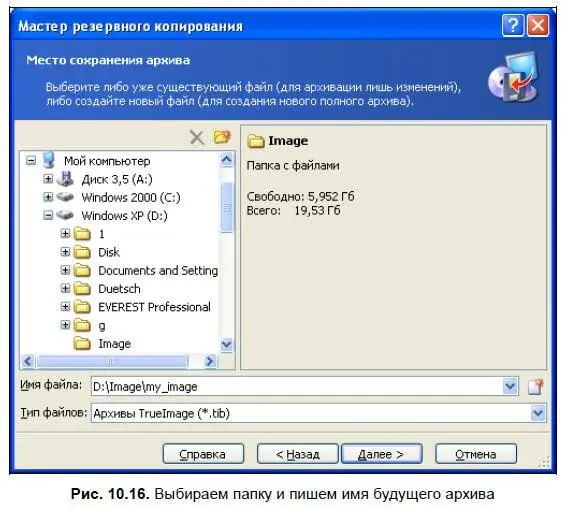
Task: Open the help question mark button
Action: click(x=513, y=25)
